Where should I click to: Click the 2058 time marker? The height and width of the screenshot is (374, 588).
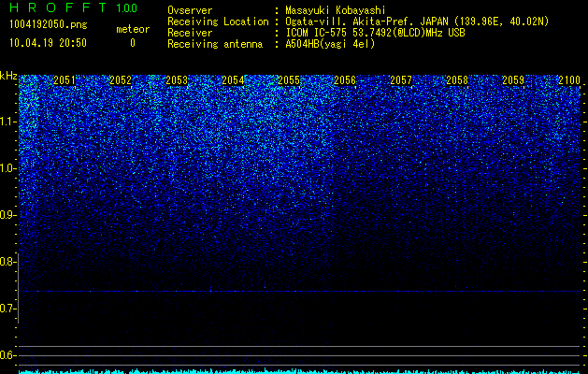click(457, 80)
